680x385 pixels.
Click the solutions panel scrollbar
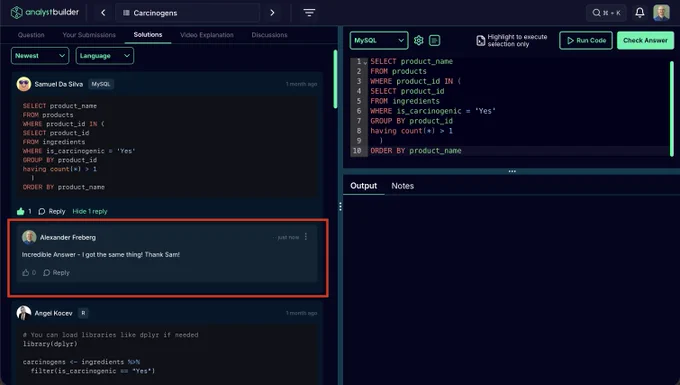[335, 79]
